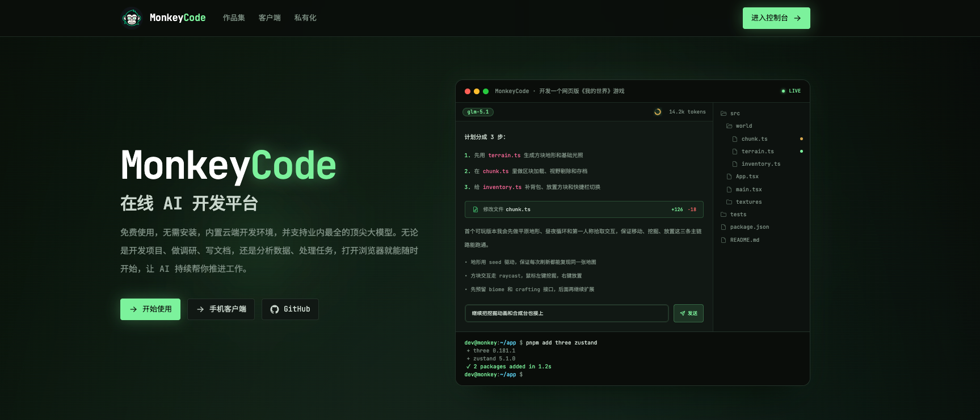Viewport: 980px width, 420px height.
Task: Focus the chat message input field
Action: pos(566,313)
